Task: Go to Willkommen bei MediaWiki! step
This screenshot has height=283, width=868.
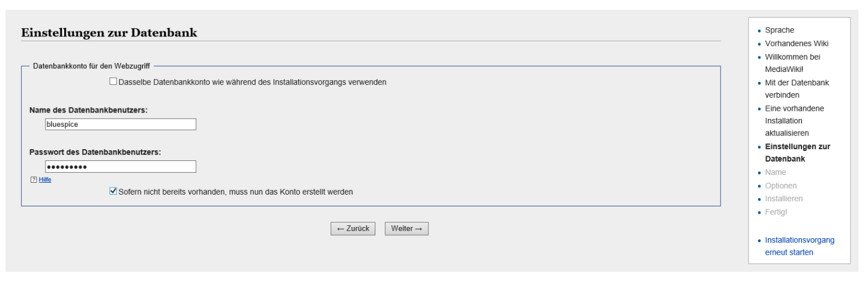Action: (793, 63)
